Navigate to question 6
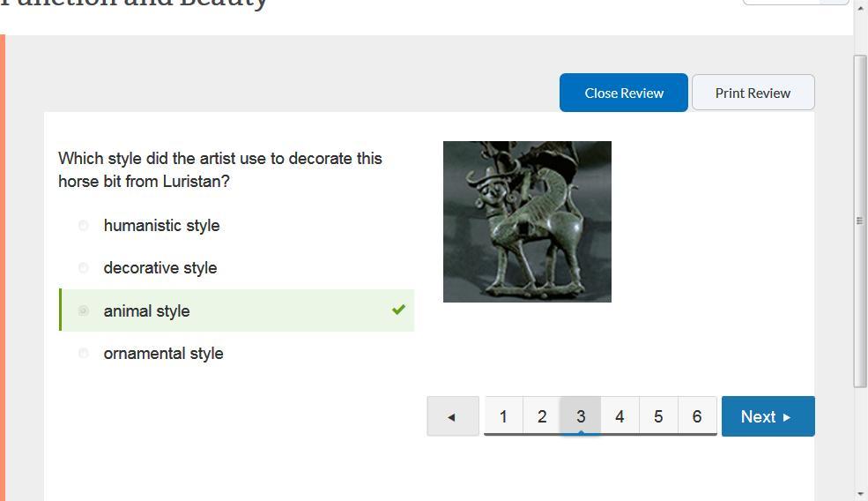 (x=697, y=416)
